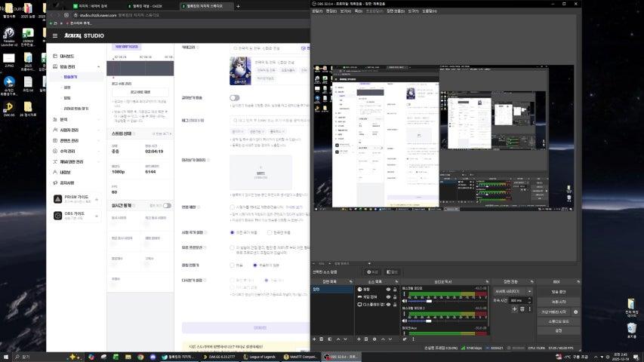Remove selected scene with trash icon in OBS
This screenshot has height=362, width=644.
point(322,339)
